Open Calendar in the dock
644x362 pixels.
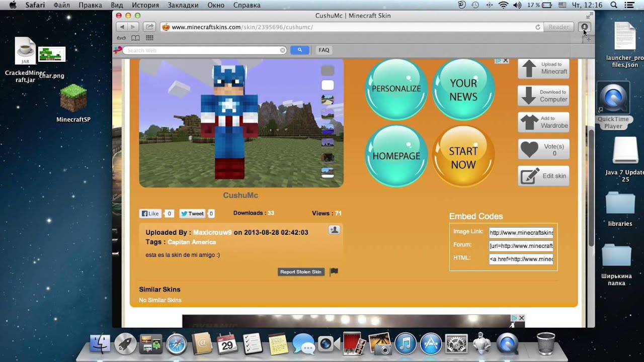[x=228, y=344]
